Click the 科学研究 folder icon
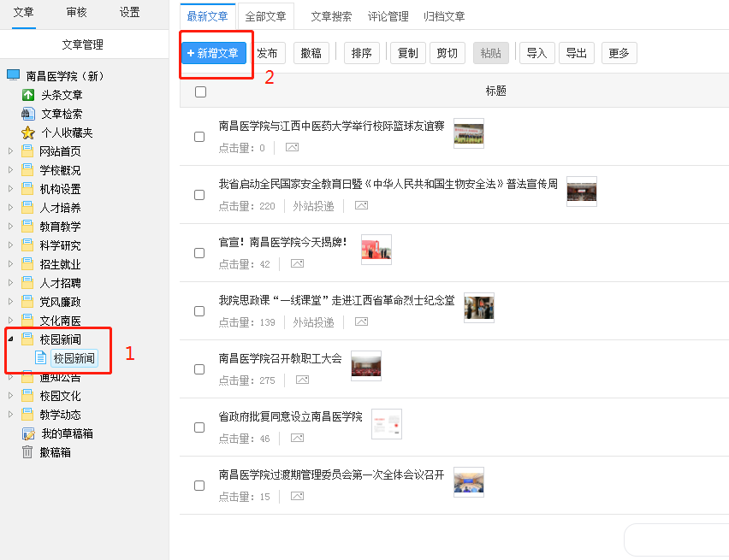The image size is (729, 560). (x=27, y=245)
